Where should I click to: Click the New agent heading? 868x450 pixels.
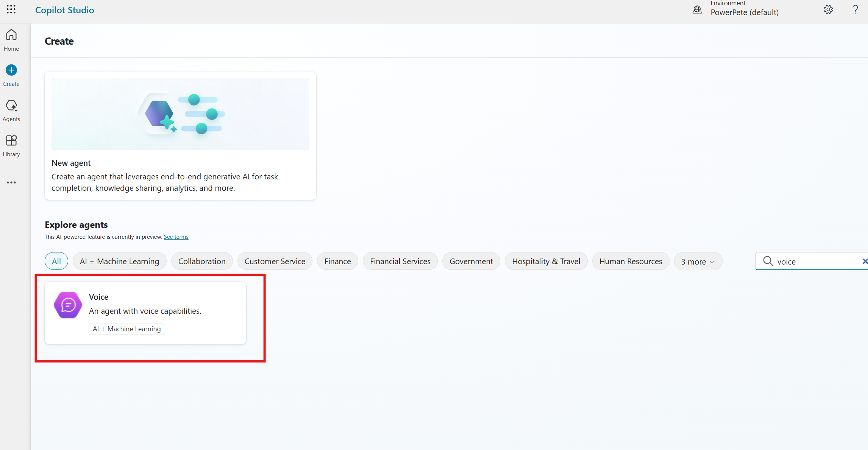pyautogui.click(x=71, y=163)
